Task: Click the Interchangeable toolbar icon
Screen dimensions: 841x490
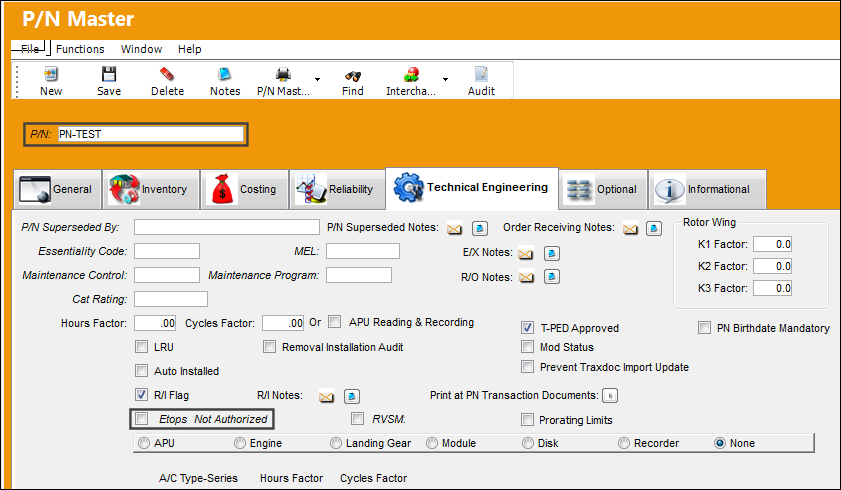Action: 411,74
